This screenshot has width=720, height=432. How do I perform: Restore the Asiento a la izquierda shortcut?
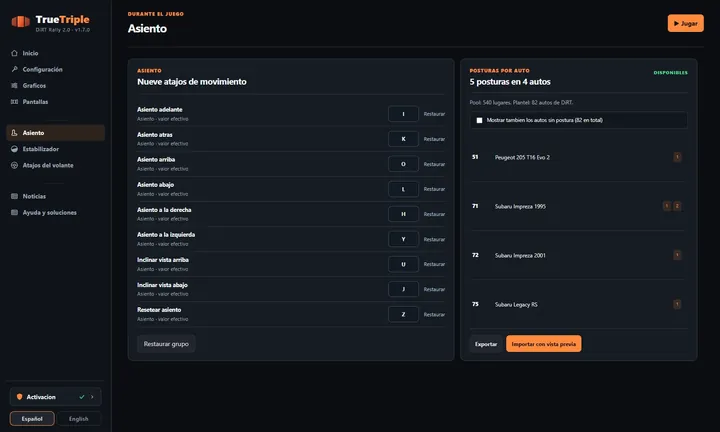click(434, 240)
